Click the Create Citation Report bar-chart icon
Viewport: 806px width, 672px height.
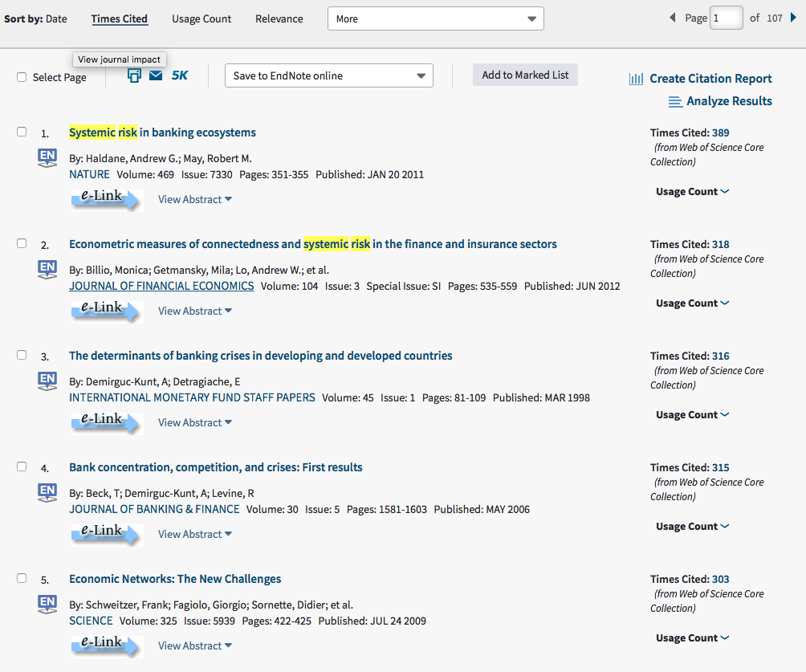635,78
